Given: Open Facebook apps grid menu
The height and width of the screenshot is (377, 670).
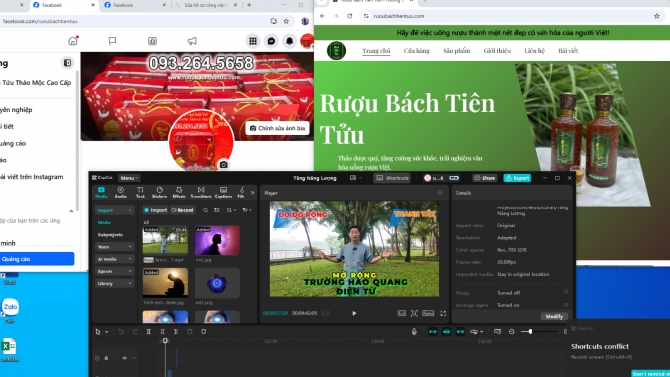Looking at the screenshot, I should point(253,41).
